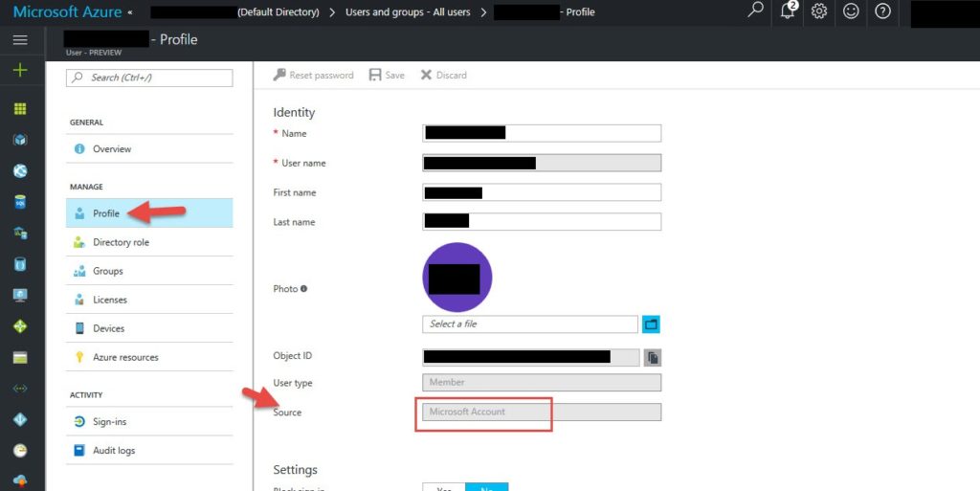Screen dimensions: 980x491
Task: Select No for Block sign in
Action: pos(486,486)
